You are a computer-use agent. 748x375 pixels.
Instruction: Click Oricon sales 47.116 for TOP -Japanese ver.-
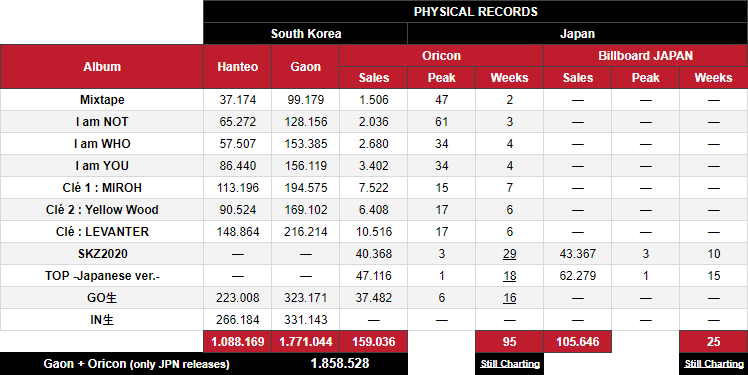point(374,276)
